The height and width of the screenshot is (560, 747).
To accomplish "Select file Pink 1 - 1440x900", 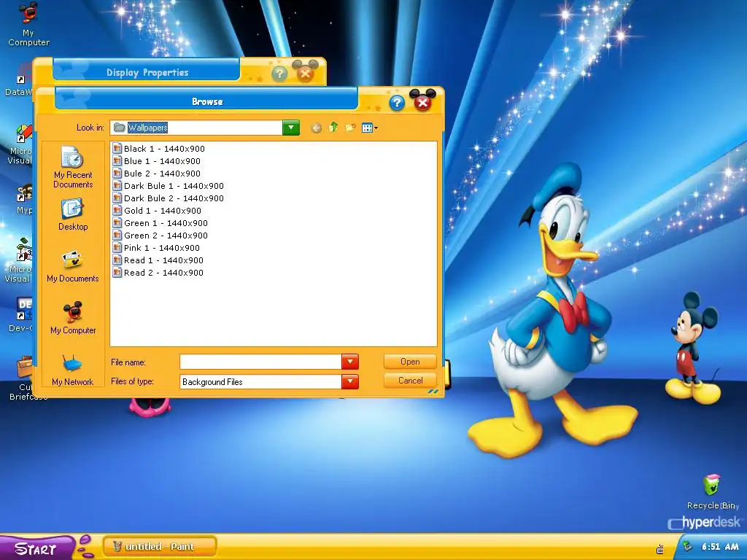I will (x=156, y=248).
